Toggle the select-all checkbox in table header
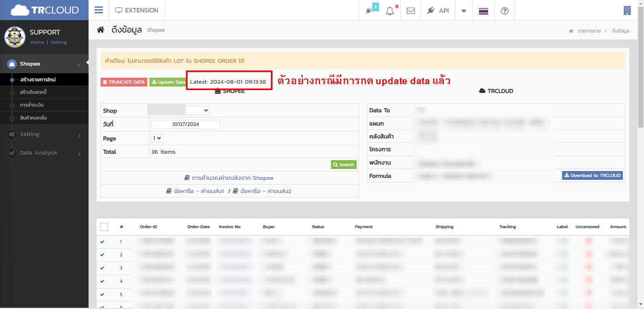The height and width of the screenshot is (309, 644). [104, 227]
